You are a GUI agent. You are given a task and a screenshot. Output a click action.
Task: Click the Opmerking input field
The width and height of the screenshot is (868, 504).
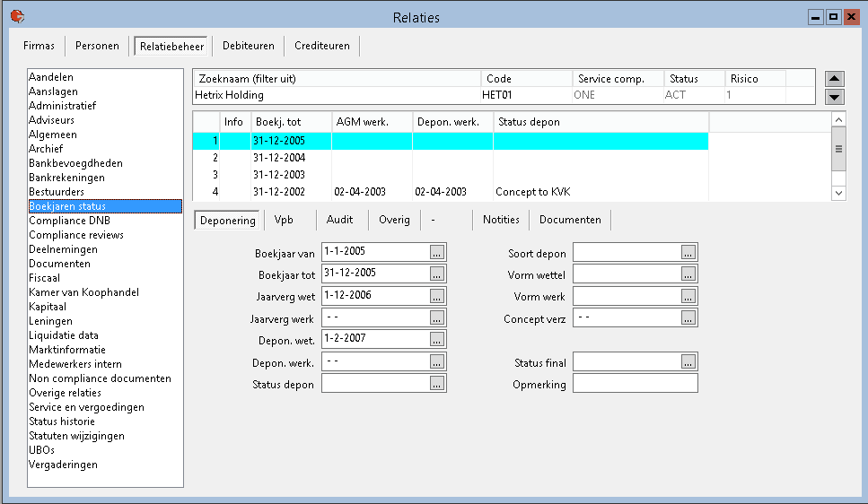coord(635,384)
